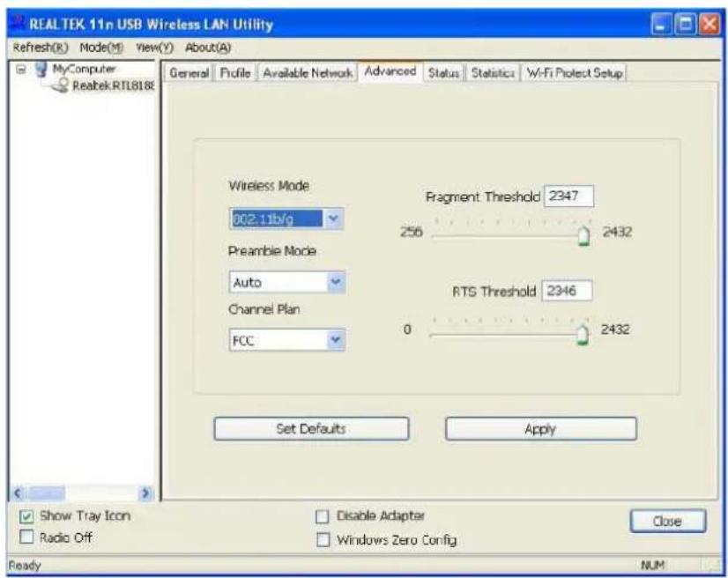The height and width of the screenshot is (578, 728).
Task: Click the "Channel Plan" label
Action: pos(264,309)
